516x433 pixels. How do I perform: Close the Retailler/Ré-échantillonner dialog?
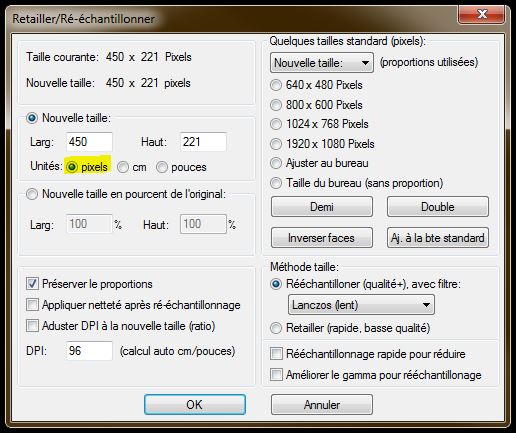pyautogui.click(x=482, y=14)
